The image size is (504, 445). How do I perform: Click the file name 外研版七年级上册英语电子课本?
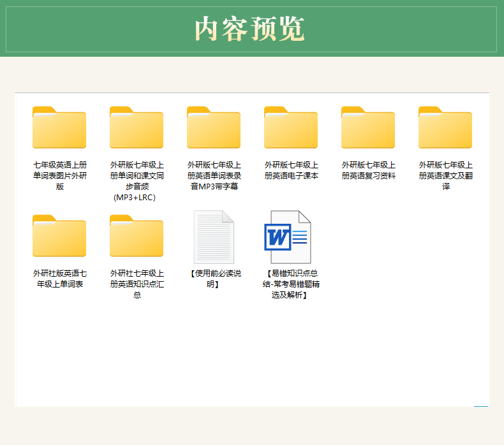tap(291, 170)
